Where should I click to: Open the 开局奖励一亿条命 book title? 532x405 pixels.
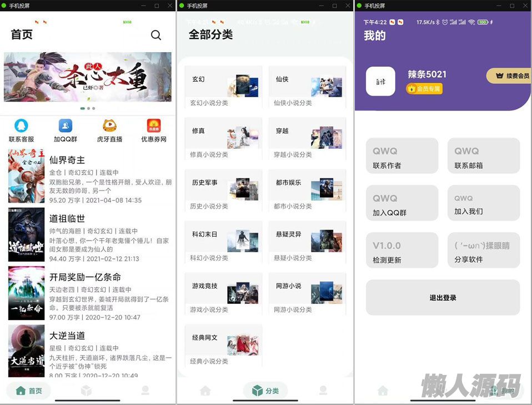click(x=85, y=277)
